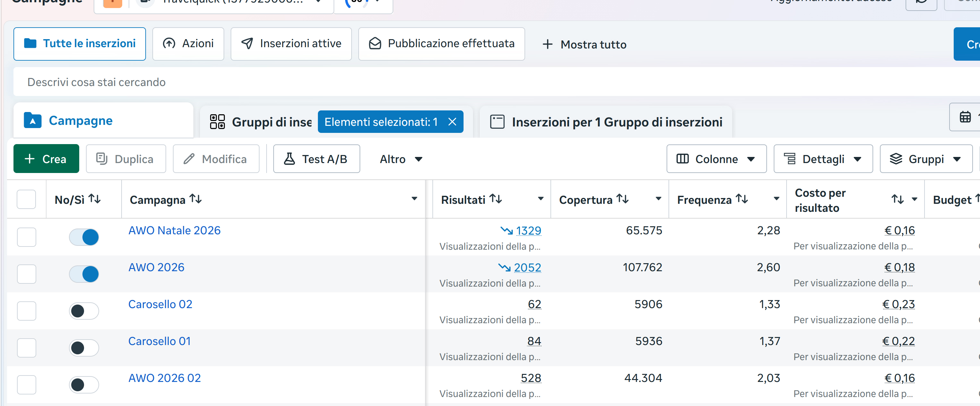Click the green Crea button
The width and height of the screenshot is (980, 406).
tap(46, 159)
